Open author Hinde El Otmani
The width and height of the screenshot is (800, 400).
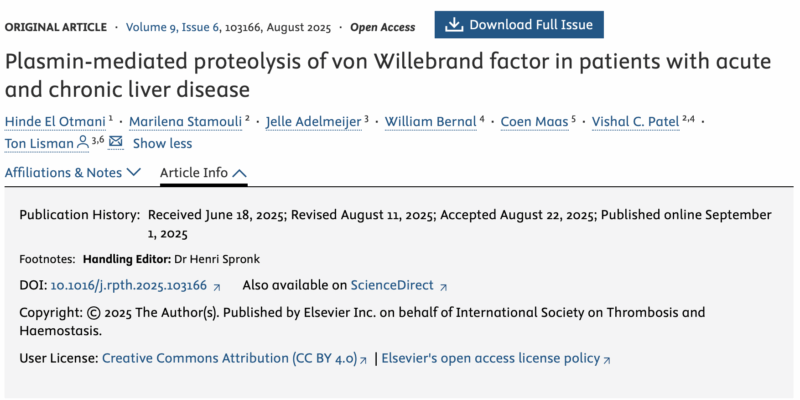tap(57, 121)
